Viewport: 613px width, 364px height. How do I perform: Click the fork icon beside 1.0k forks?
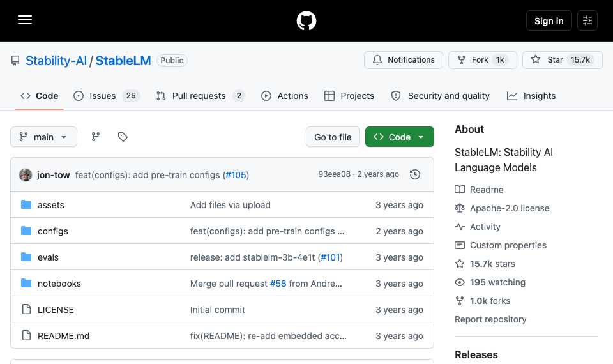460,301
